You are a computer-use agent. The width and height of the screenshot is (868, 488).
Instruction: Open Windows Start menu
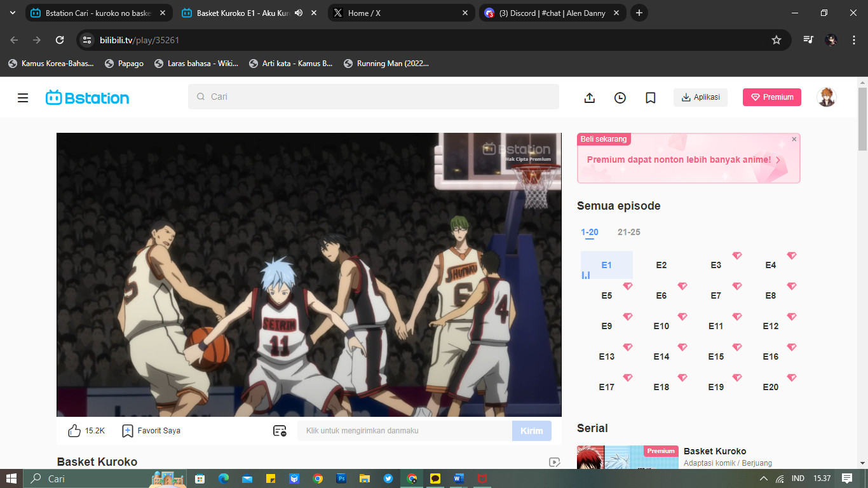pyautogui.click(x=11, y=478)
